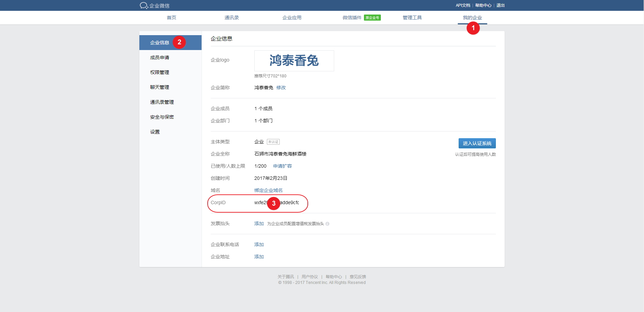Click the 未认证 status badge
644x312 pixels.
pyautogui.click(x=273, y=142)
